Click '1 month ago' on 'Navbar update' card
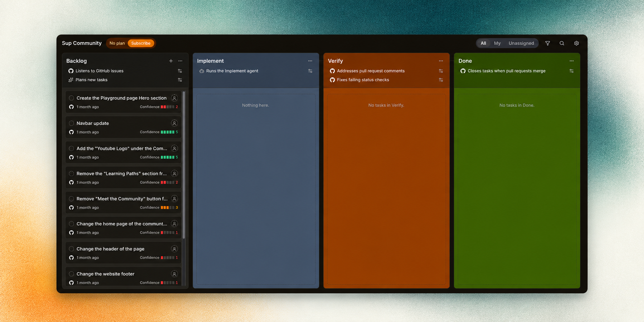The height and width of the screenshot is (322, 644). (x=87, y=132)
